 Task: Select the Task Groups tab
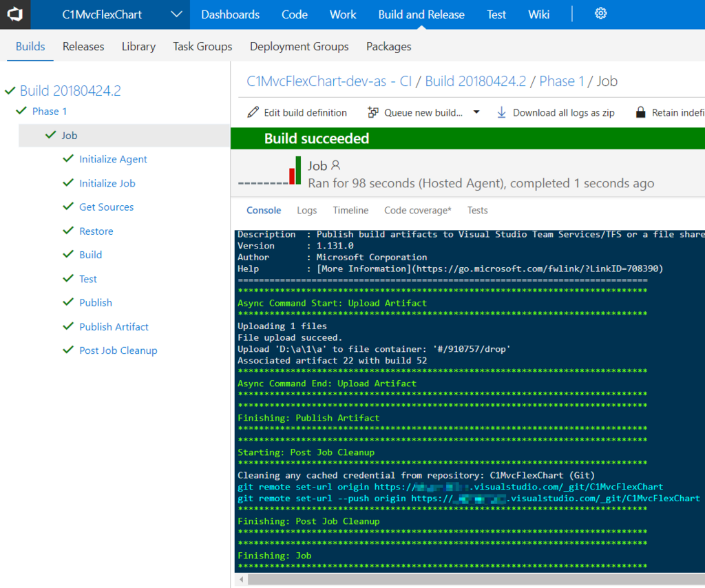(202, 46)
